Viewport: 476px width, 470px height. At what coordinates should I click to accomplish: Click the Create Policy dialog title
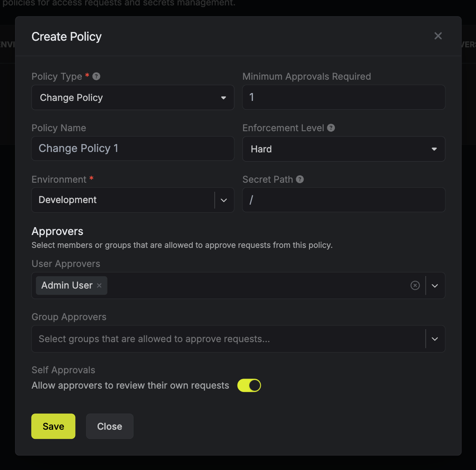[66, 37]
